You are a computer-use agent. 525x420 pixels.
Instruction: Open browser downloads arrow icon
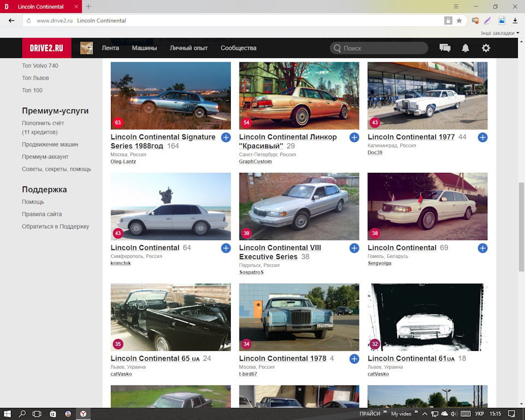(515, 21)
